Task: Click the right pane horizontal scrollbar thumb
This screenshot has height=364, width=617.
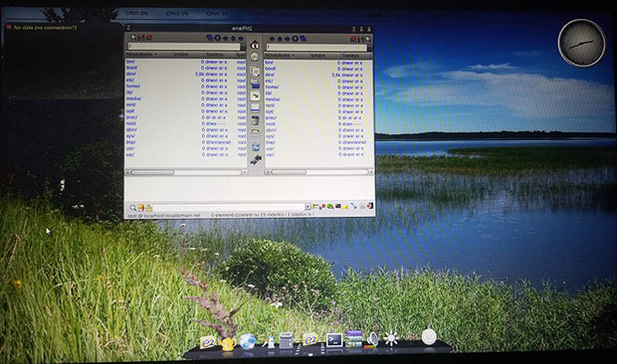Action: pos(289,172)
